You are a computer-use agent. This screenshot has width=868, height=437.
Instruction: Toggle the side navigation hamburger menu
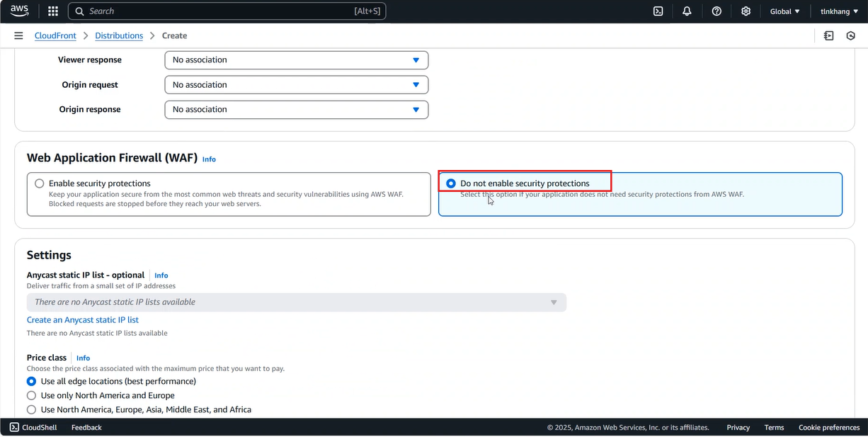[18, 35]
